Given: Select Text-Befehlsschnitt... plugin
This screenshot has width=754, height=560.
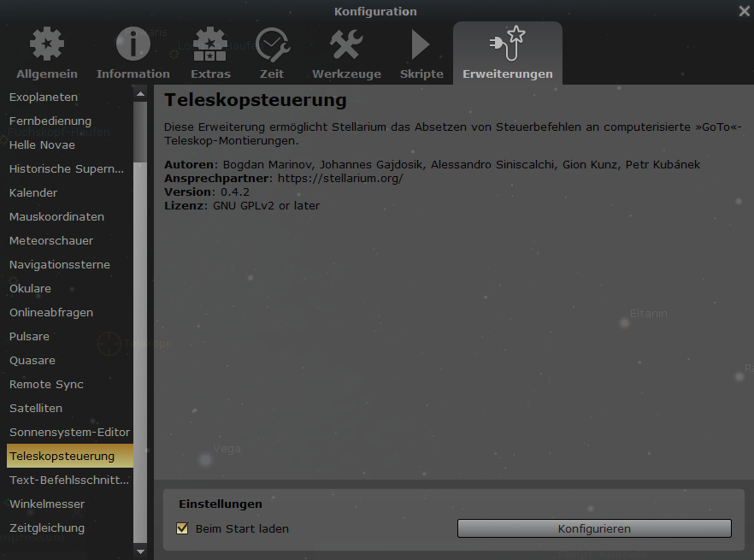Looking at the screenshot, I should (70, 480).
